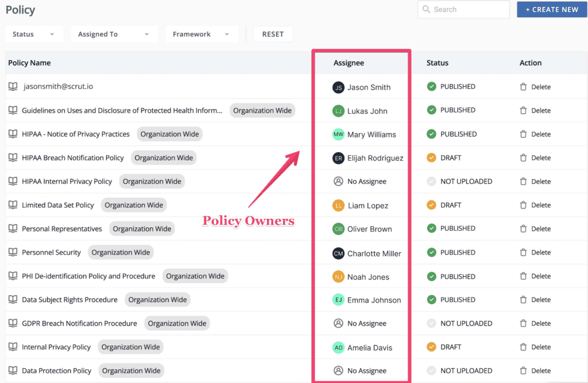This screenshot has width=588, height=383.
Task: Click draft status icon for Internal Privacy Policy
Action: (431, 347)
